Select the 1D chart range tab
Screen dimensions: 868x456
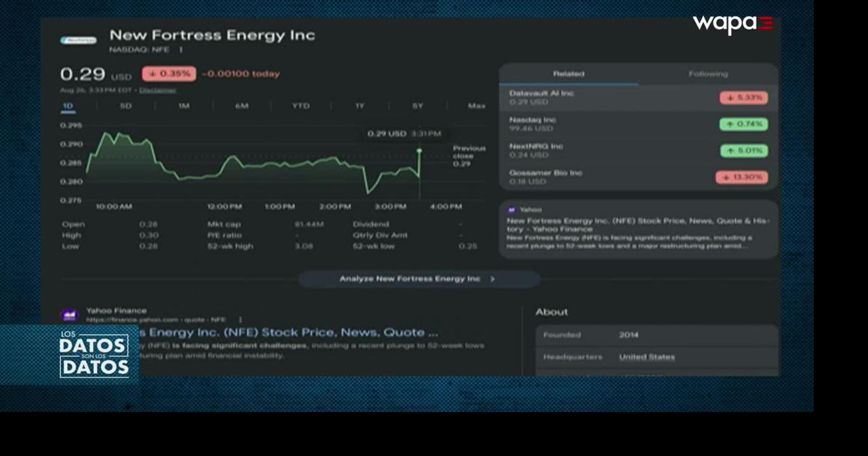(x=68, y=106)
